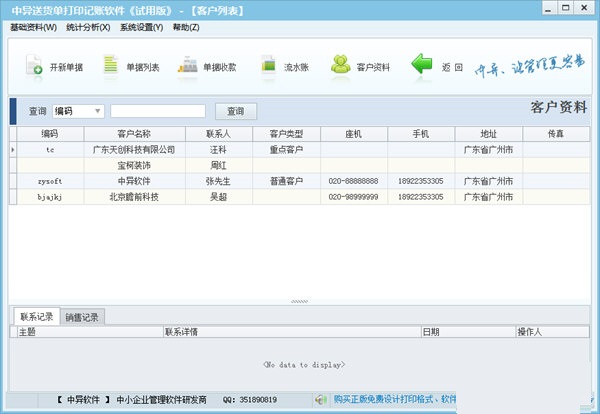Click the 购买正版 purchase link in status bar
The width and height of the screenshot is (600, 414).
pos(395,399)
